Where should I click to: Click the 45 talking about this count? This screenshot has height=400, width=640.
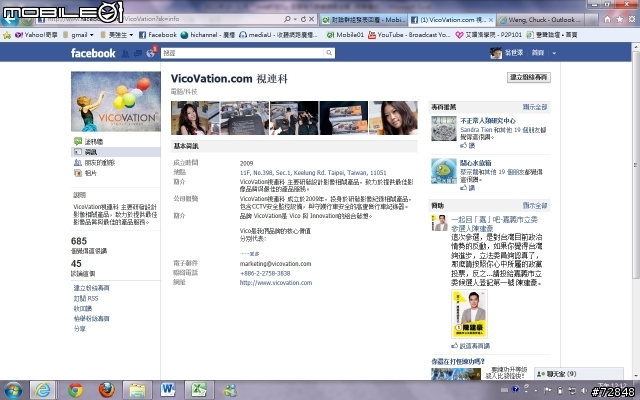click(76, 264)
